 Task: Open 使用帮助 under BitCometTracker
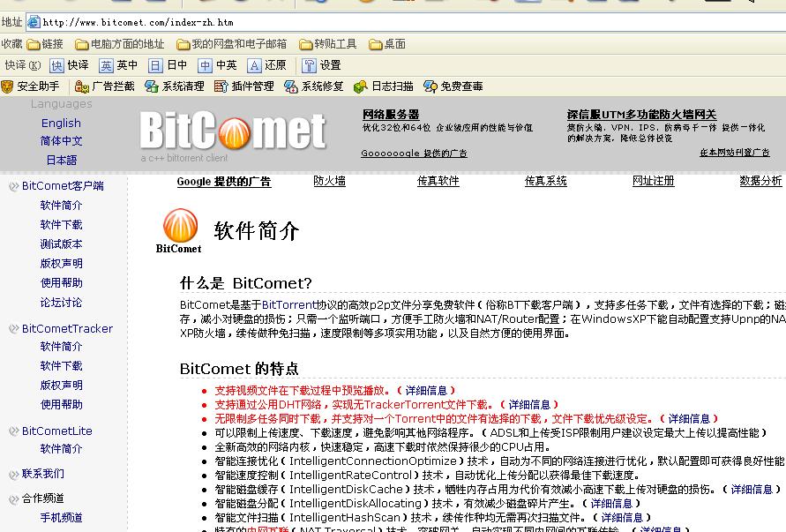pos(61,405)
